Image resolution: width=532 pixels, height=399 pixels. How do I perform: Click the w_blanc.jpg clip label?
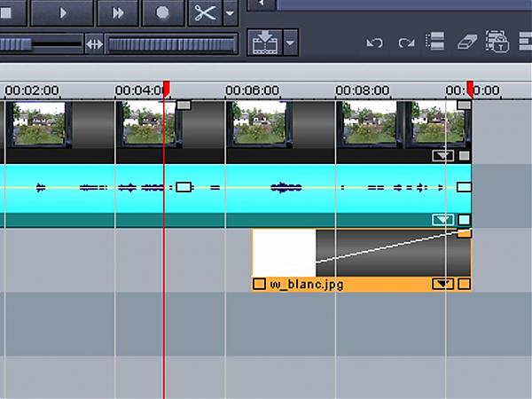click(307, 285)
